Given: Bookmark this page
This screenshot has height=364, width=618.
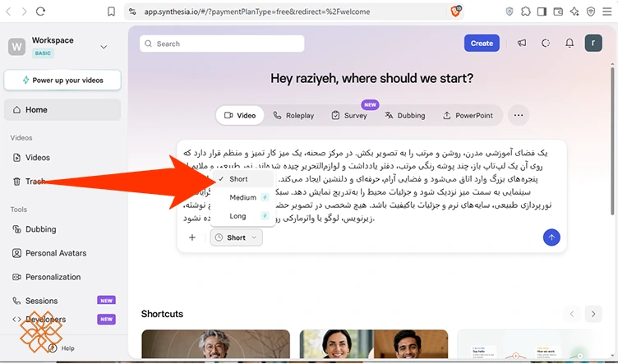Looking at the screenshot, I should click(111, 12).
